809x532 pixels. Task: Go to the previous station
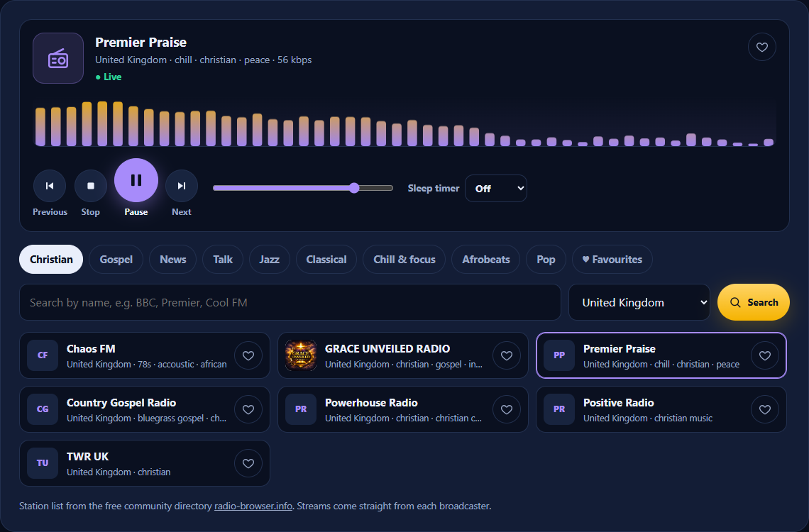coord(50,186)
